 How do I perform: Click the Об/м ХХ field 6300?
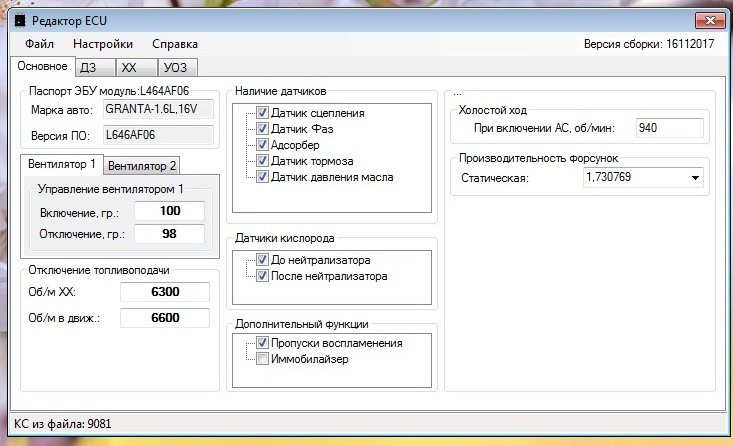[x=165, y=292]
